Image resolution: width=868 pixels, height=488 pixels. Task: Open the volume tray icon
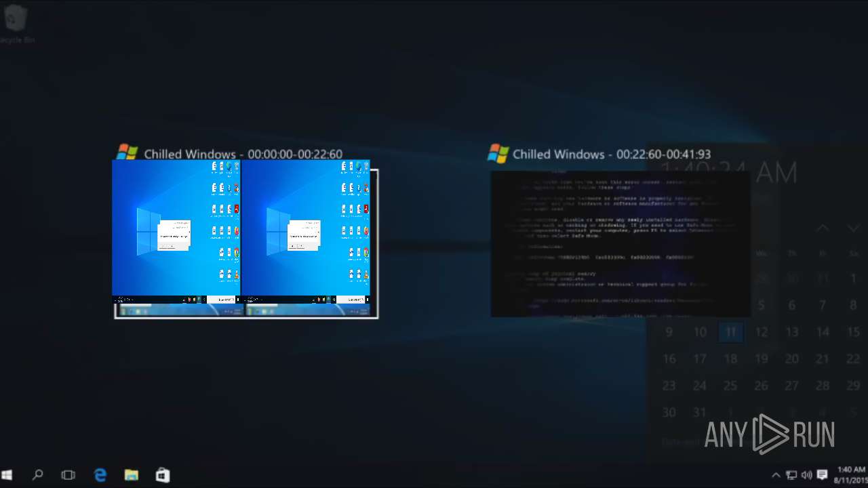pyautogui.click(x=806, y=475)
